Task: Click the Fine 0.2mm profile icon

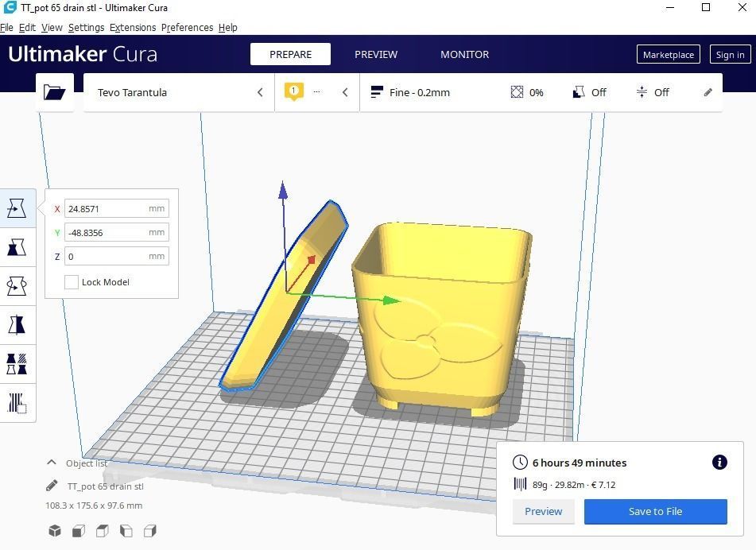Action: pos(377,92)
